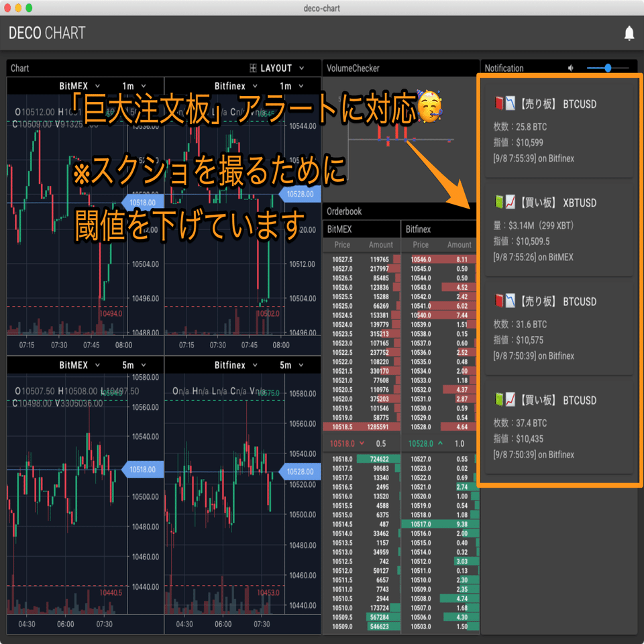Click the green chart icon on the 37.4 BTC buy alert
This screenshot has width=644, height=644.
[x=511, y=399]
